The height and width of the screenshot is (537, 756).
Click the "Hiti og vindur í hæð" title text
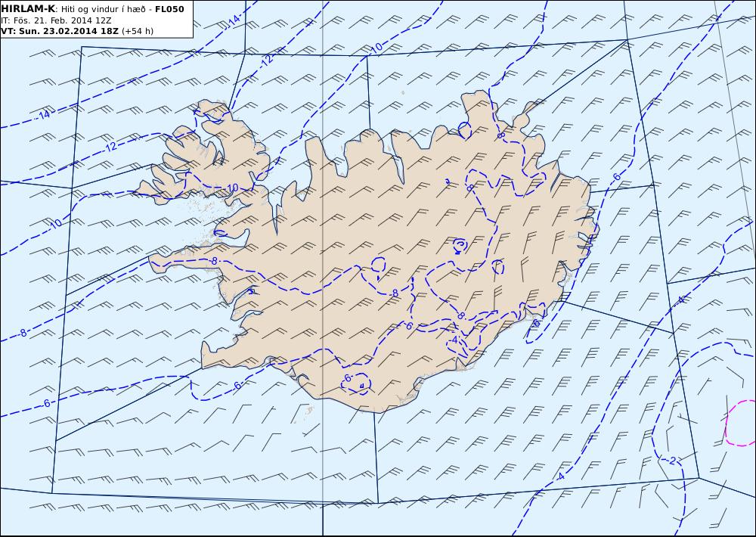[x=104, y=10]
